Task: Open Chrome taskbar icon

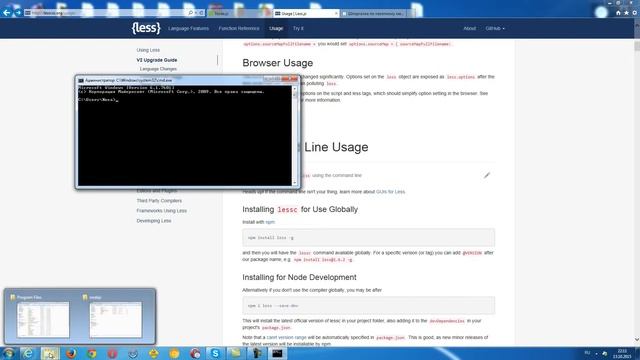Action: pos(92,353)
